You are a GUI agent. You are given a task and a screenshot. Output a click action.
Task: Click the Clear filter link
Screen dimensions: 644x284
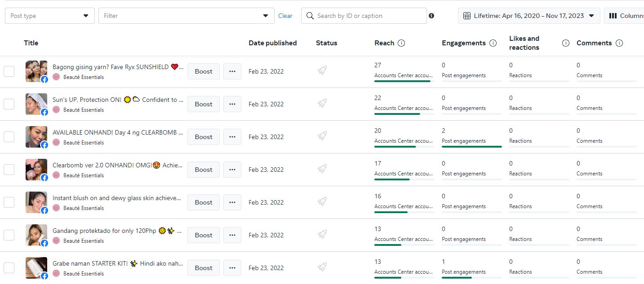[285, 16]
